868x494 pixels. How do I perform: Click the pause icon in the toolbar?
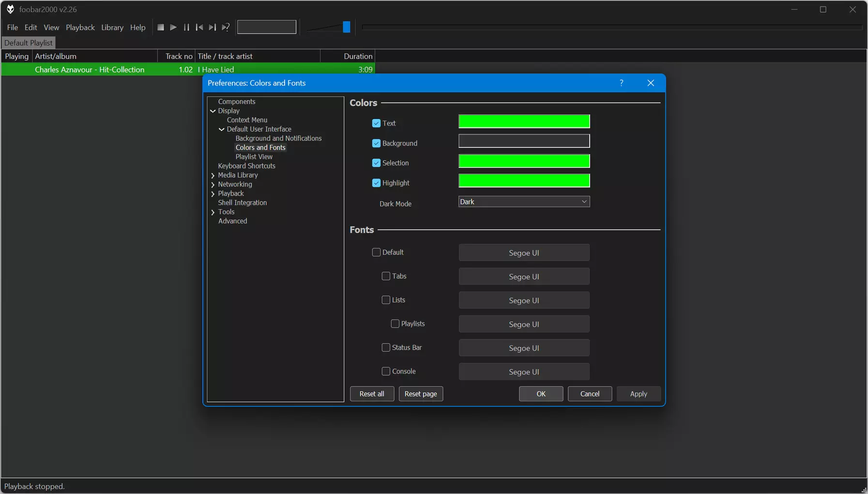pyautogui.click(x=186, y=28)
